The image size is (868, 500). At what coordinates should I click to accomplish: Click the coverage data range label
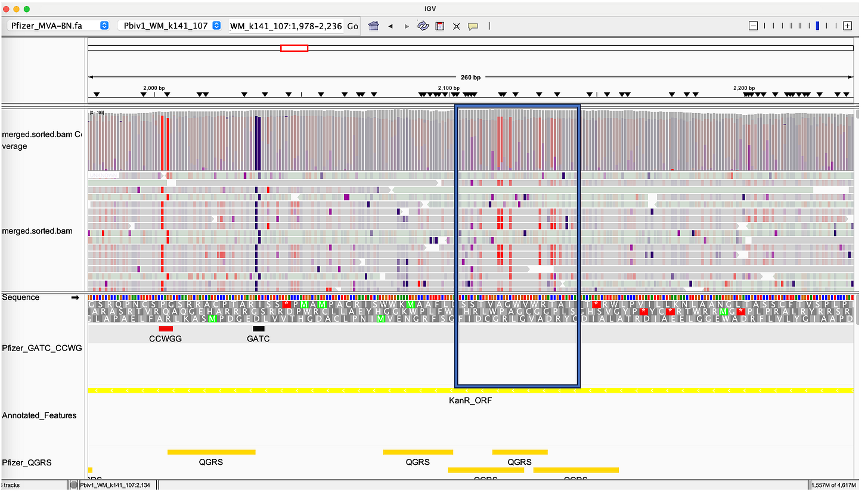click(97, 112)
